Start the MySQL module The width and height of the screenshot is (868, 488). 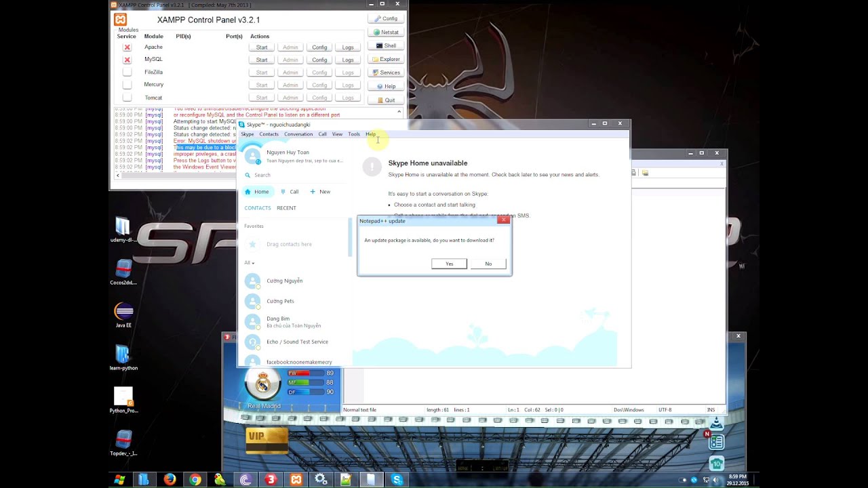pos(262,60)
